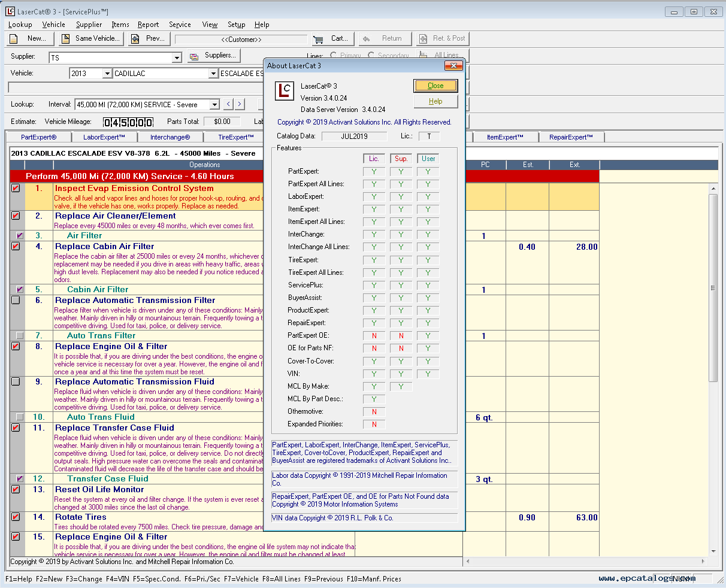Click the Perform 45,000 Mi Service header row

point(304,176)
